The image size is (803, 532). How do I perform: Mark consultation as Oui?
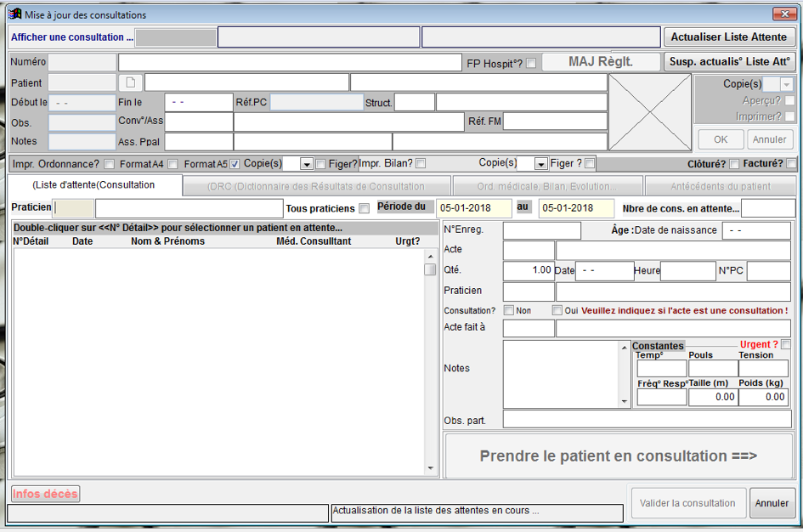pos(557,311)
